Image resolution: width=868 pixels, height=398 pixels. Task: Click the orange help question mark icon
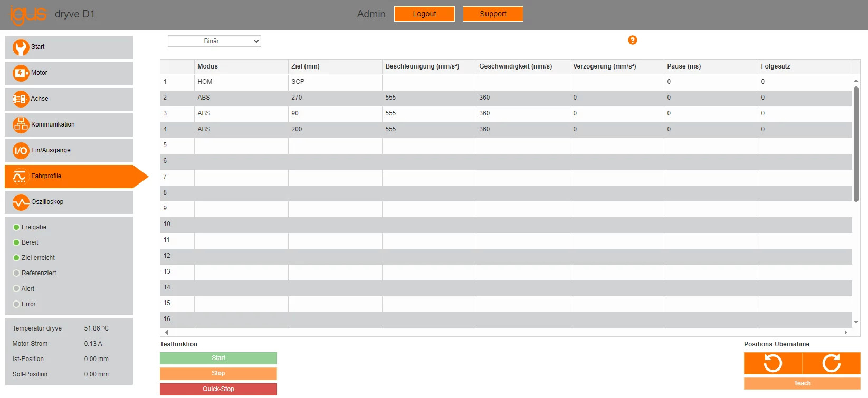[632, 41]
